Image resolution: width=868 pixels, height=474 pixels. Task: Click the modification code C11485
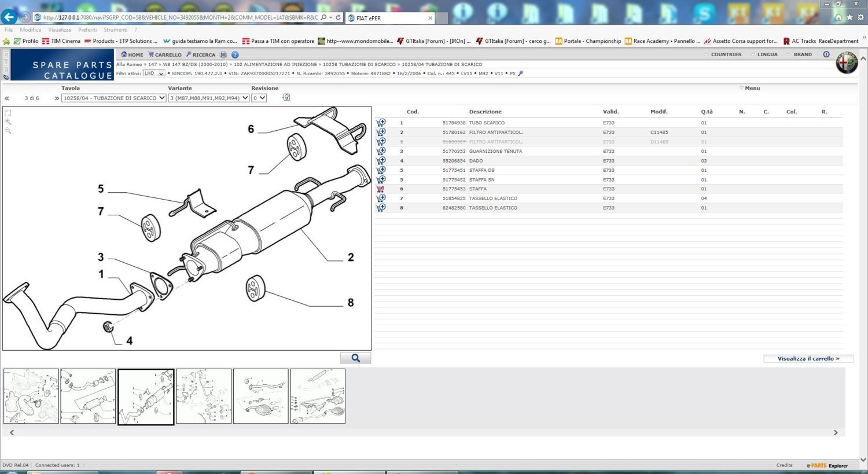(659, 132)
